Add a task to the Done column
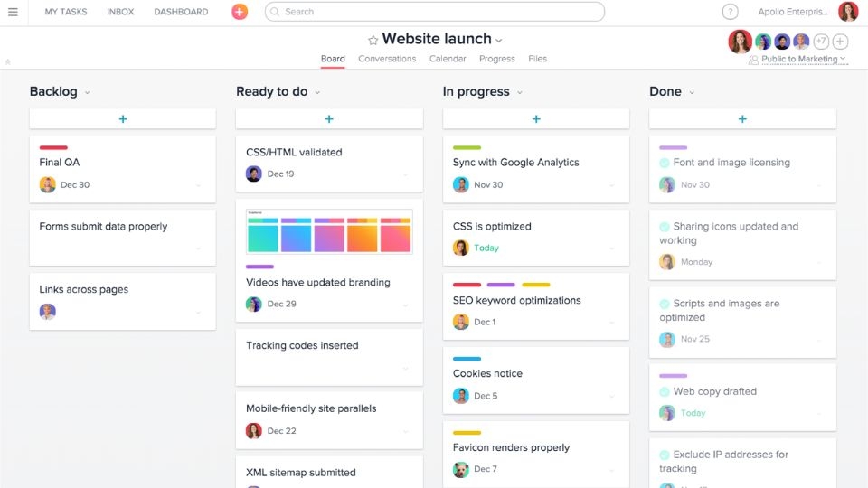This screenshot has width=868, height=488. click(742, 119)
